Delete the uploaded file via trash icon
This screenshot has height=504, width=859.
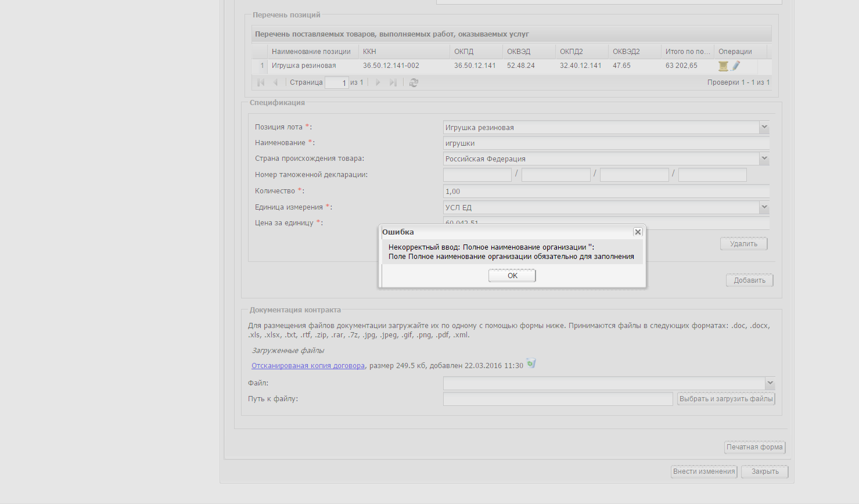(531, 364)
